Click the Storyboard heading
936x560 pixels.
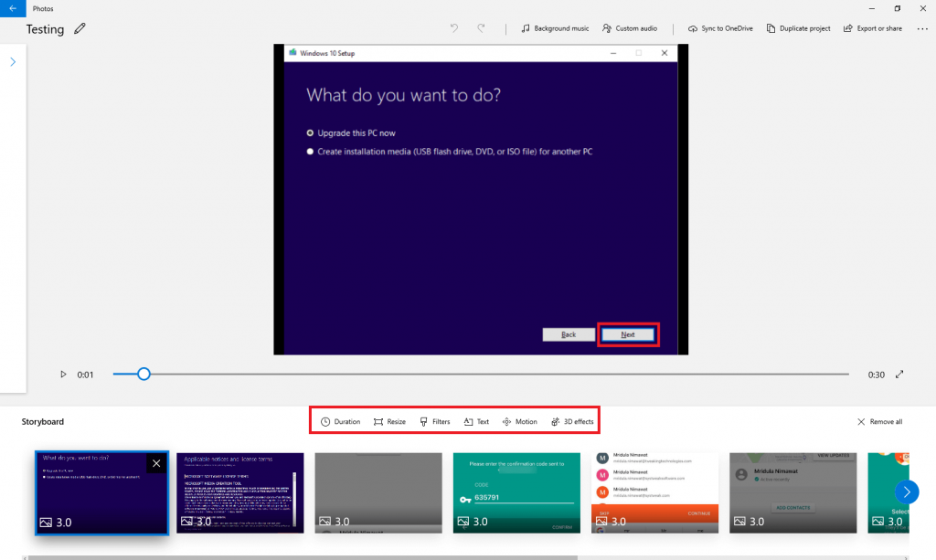tap(42, 422)
